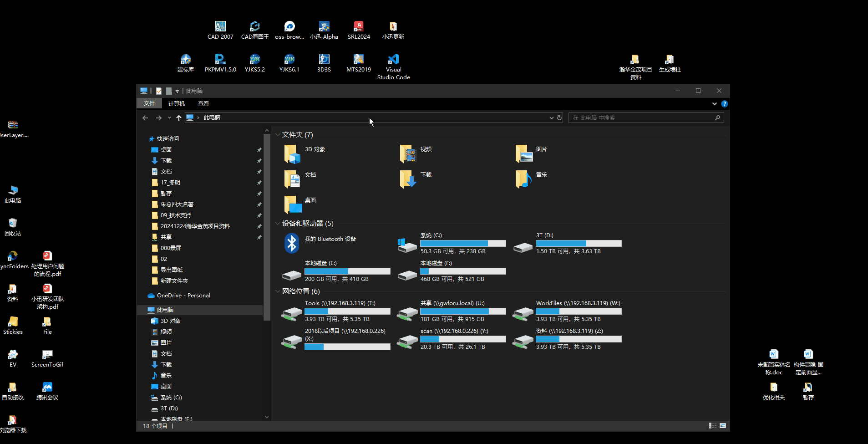This screenshot has width=868, height=444.
Task: Click the refresh button in address bar
Action: (559, 118)
